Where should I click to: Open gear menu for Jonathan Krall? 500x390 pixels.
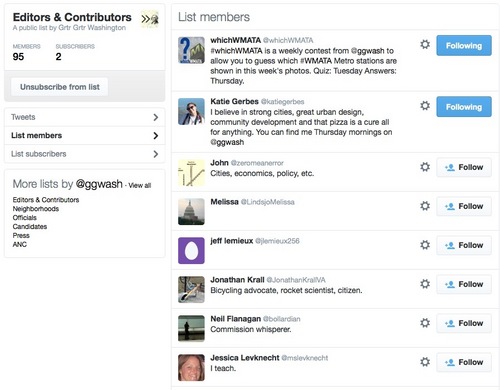pyautogui.click(x=425, y=284)
